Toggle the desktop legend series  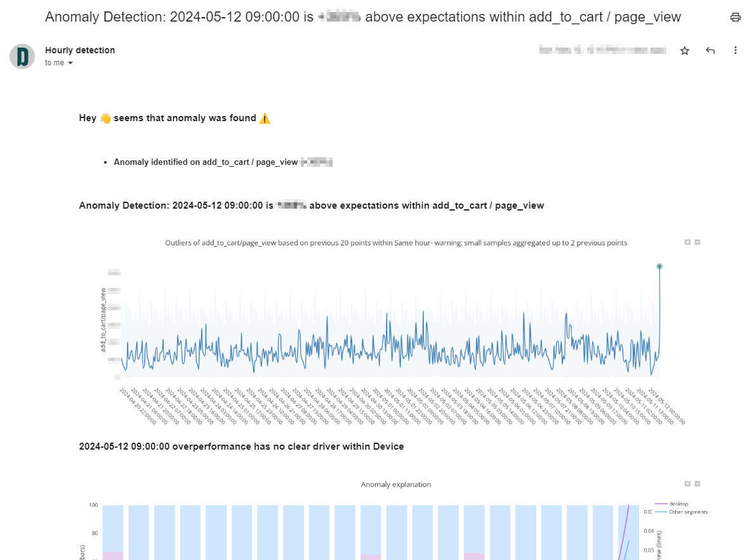click(671, 504)
